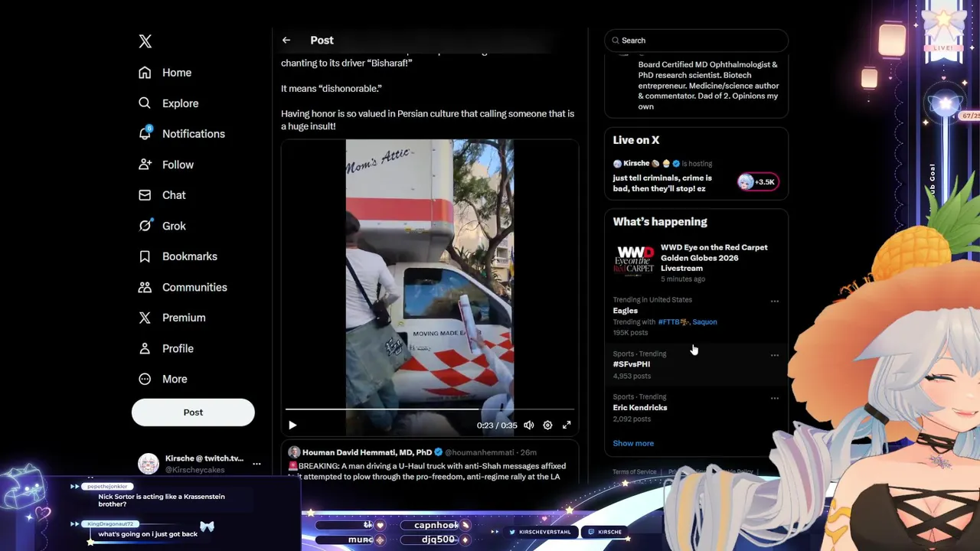Mute the video volume icon
The image size is (980, 551).
tap(528, 425)
